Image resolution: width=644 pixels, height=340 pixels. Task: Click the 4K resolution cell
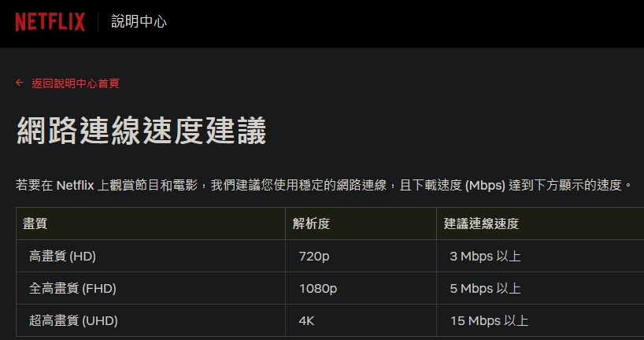[x=361, y=320]
